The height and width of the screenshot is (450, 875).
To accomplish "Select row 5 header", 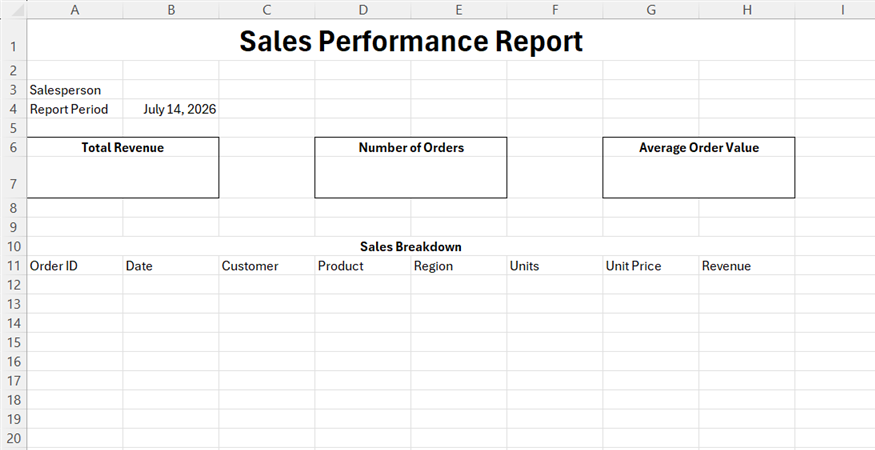I will [x=13, y=128].
